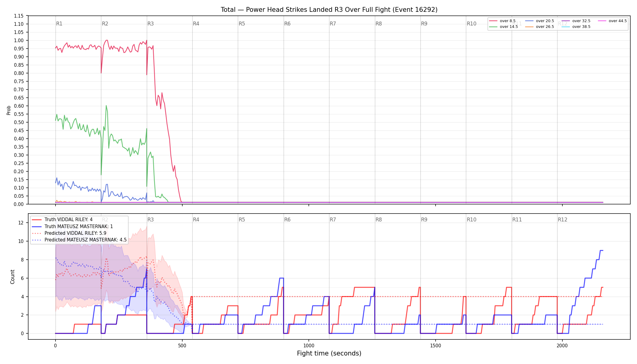637x364 pixels.
Task: Select 'Predicted VIDDAL RILEY: 5.9' legend item
Action: (69, 233)
